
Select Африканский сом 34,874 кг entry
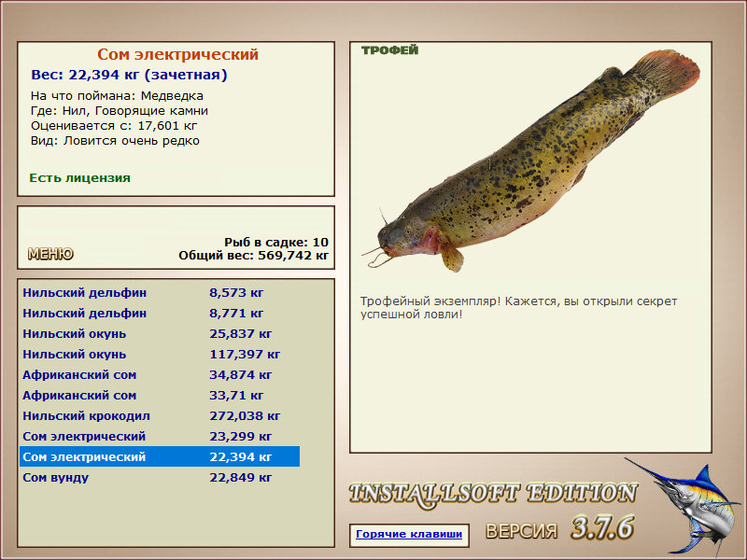tap(160, 375)
